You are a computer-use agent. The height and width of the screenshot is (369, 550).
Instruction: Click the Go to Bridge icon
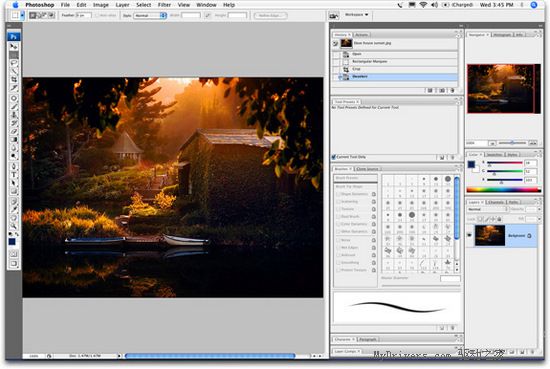pyautogui.click(x=334, y=15)
